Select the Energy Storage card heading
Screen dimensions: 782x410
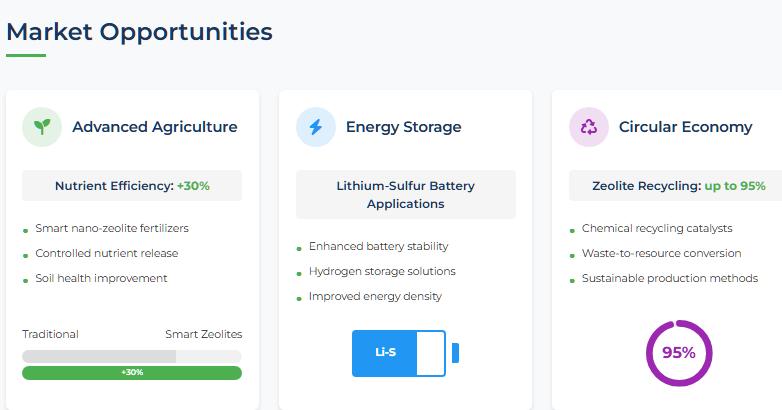point(403,127)
